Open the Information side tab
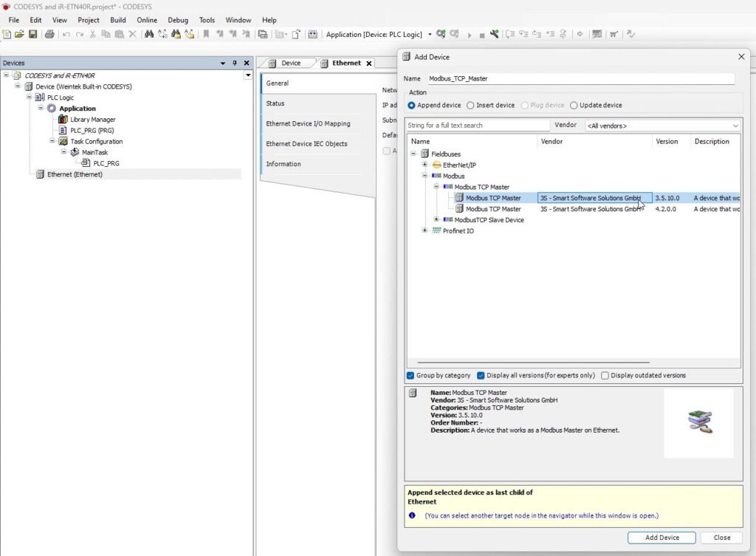 283,164
